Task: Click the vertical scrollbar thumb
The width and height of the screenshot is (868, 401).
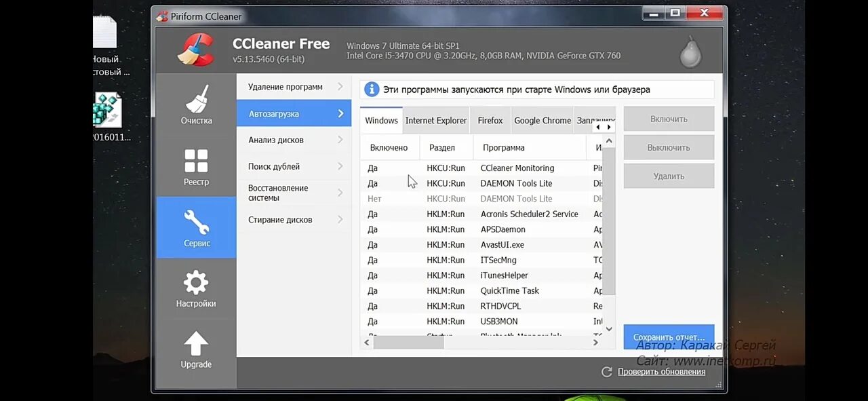Action: (x=608, y=221)
